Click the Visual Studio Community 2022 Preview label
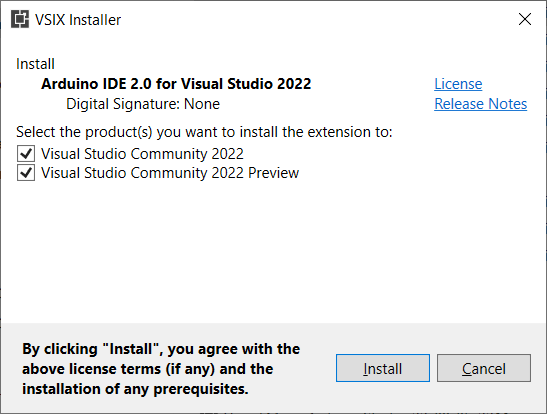This screenshot has height=414, width=547. tap(170, 173)
